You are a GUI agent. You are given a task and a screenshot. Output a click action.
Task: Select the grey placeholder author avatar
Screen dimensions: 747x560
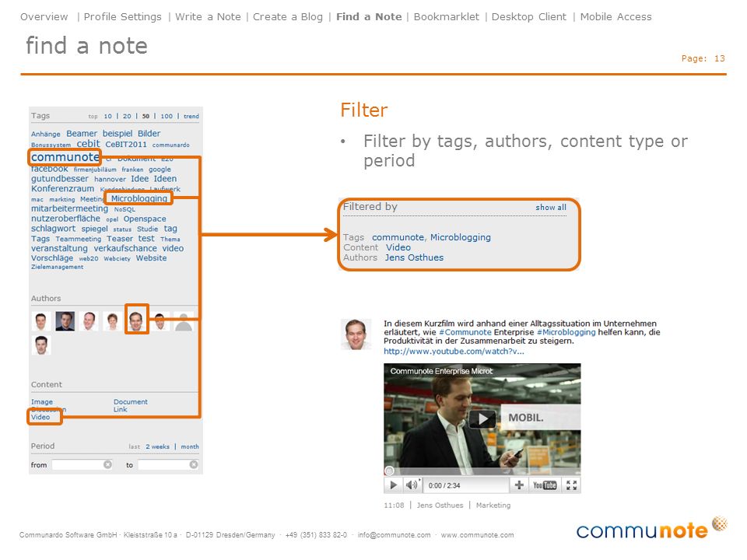184,321
